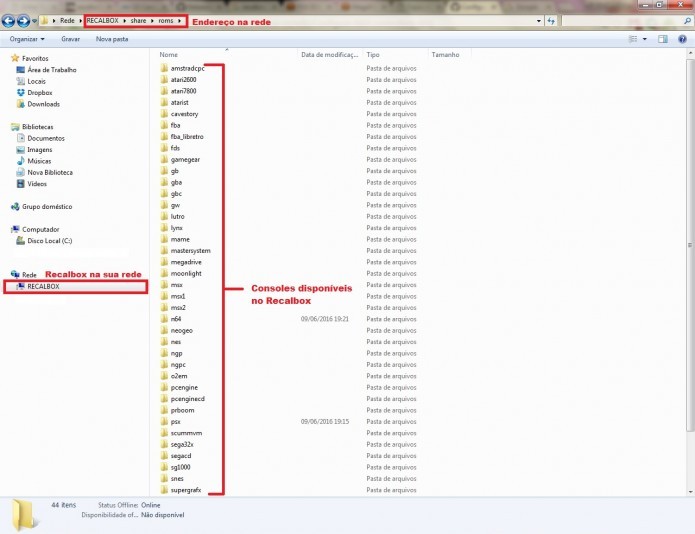Click the change view icon
This screenshot has width=695, height=534.
633,39
